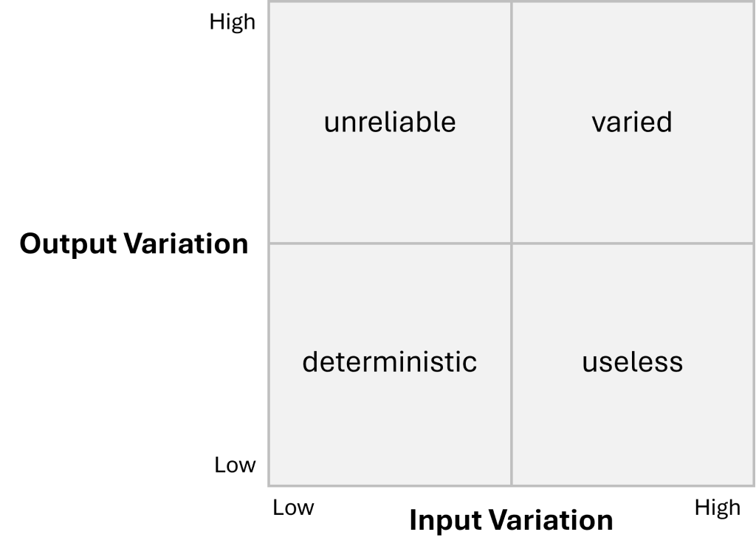Click the "unreliable" quadrant label

coord(390,122)
